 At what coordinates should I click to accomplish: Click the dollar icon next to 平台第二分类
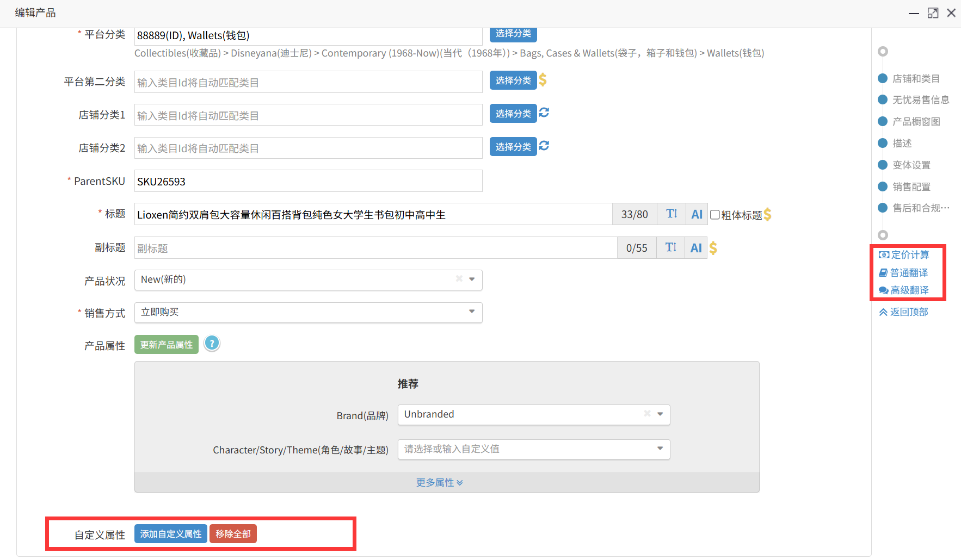coord(543,80)
